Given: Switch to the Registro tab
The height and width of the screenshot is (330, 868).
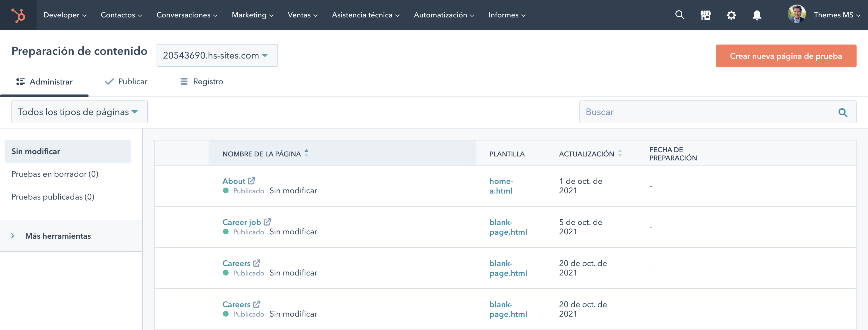Looking at the screenshot, I should (x=202, y=81).
